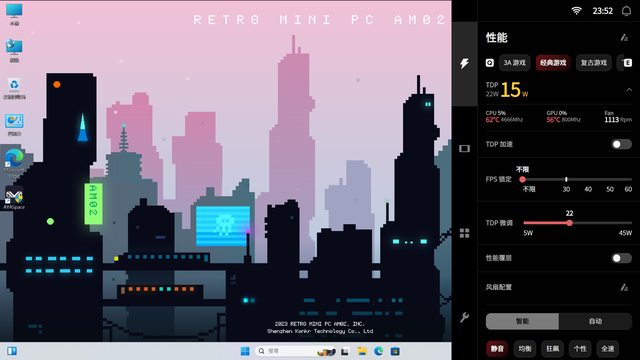
Task: Open the display settings sidebar icon
Action: (x=464, y=149)
